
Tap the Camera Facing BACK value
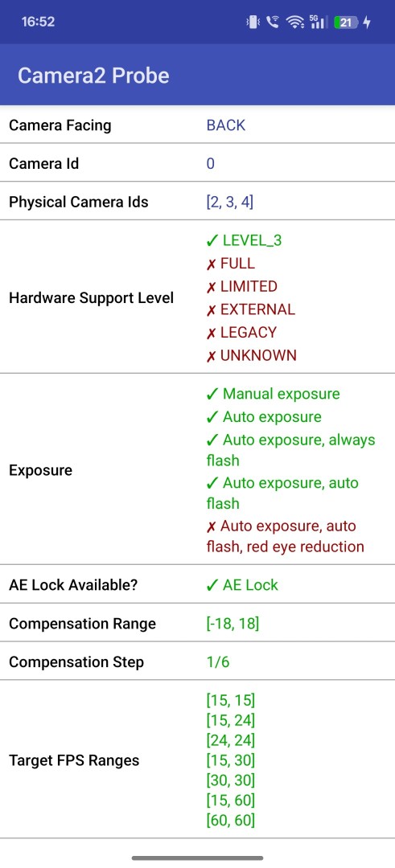[226, 125]
